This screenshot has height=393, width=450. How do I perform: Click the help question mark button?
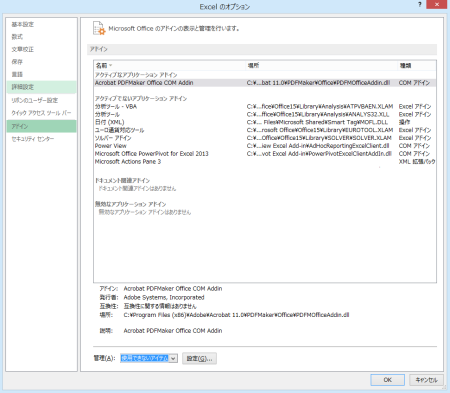click(x=420, y=4)
